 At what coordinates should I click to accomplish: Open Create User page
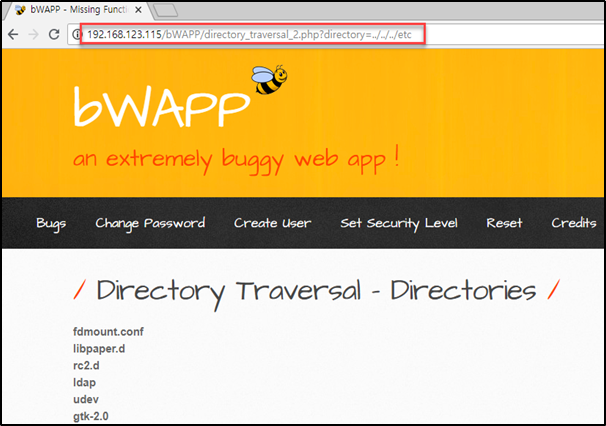(x=272, y=223)
